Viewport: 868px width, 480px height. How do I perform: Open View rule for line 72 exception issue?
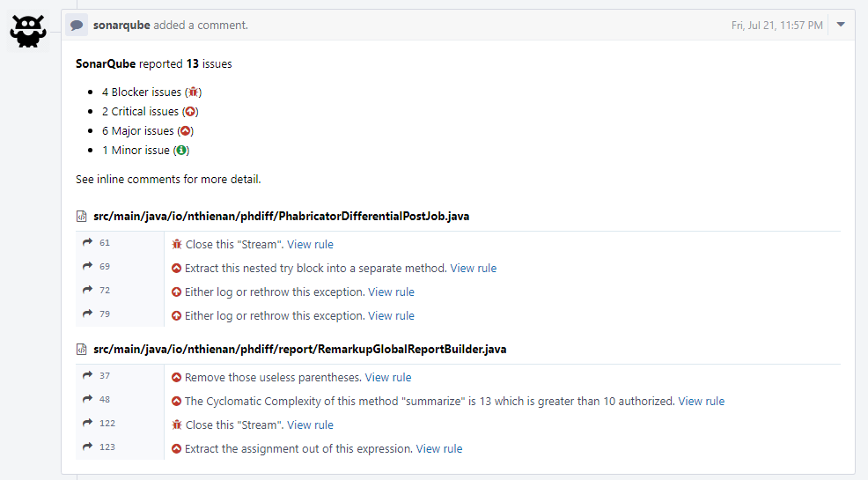pos(392,292)
